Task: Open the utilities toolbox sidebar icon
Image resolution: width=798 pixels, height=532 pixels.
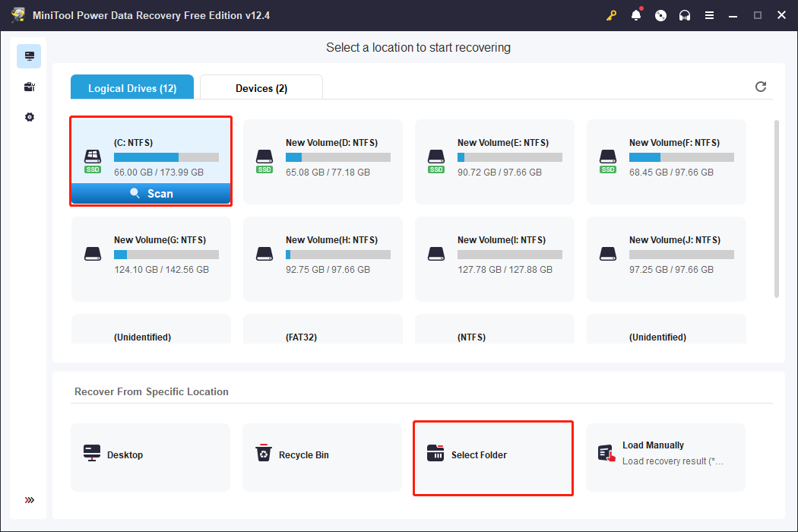Action: pyautogui.click(x=29, y=87)
